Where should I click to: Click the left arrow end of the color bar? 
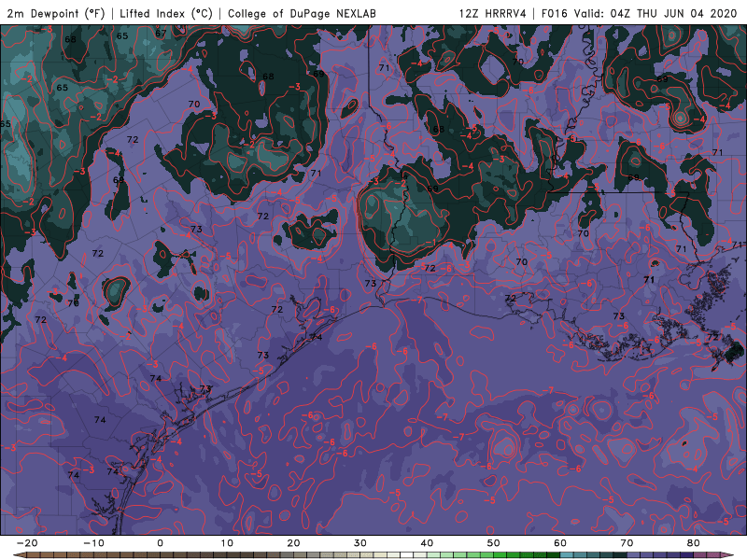click(x=19, y=555)
